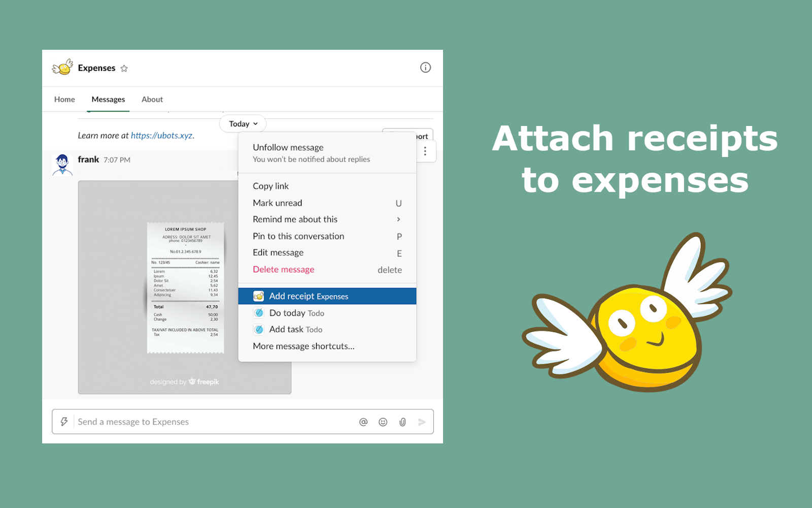Select Add receipt Expenses shortcut
The height and width of the screenshot is (508, 812).
pos(327,296)
